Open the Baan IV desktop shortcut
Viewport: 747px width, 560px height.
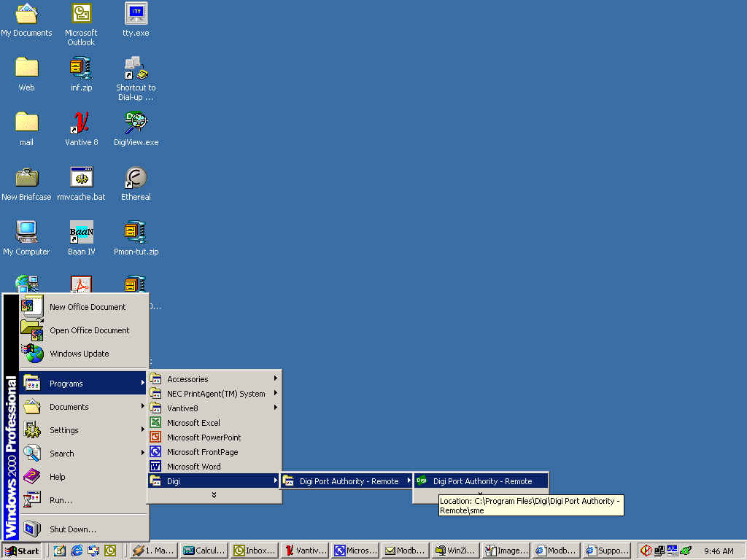81,233
